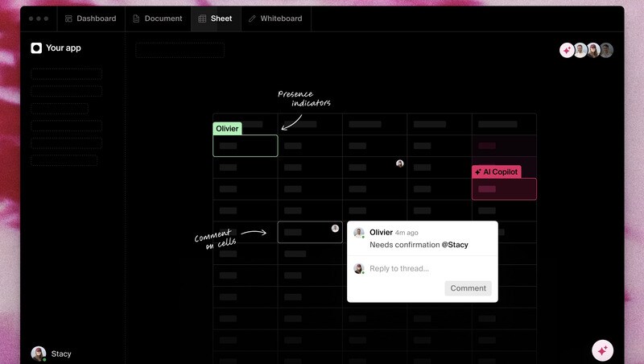Click the AI sparkle avatar in top-right header
The image size is (644, 364).
click(567, 50)
